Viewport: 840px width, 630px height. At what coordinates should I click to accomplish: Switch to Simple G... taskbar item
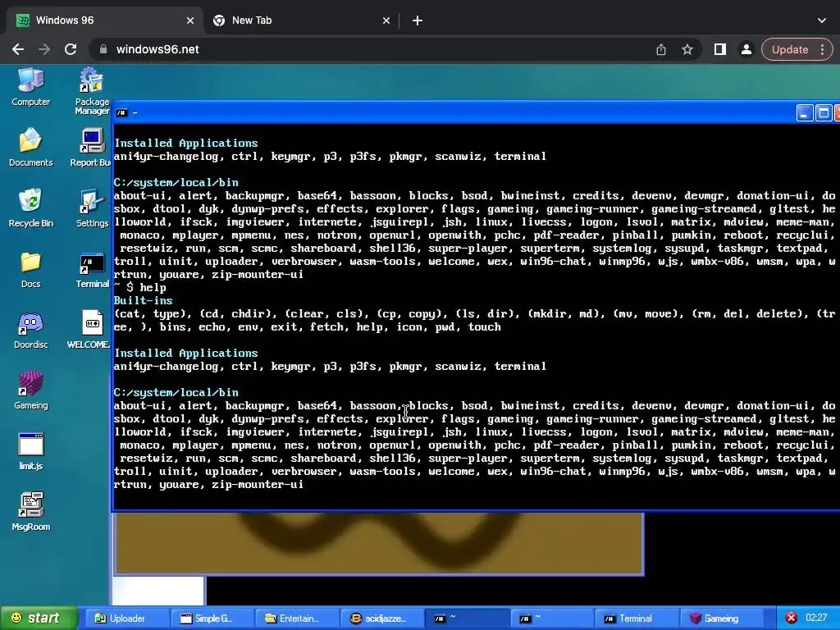(x=212, y=619)
